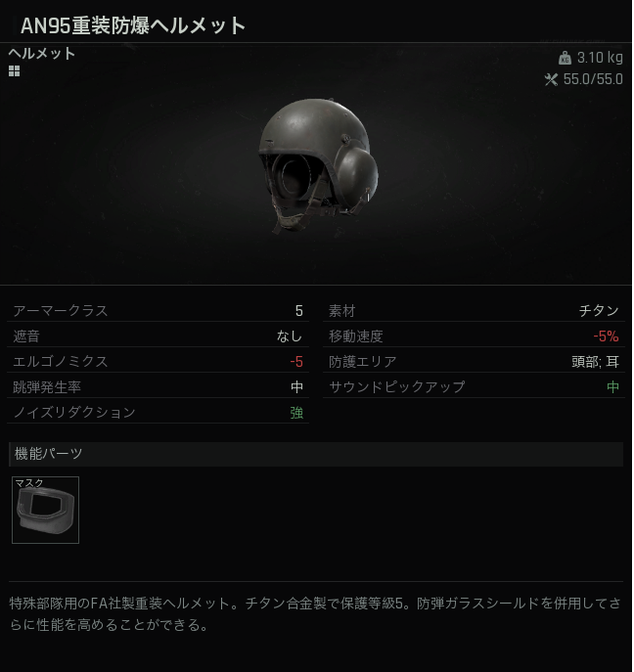
Task: Click the item description text paragraph
Action: tap(316, 615)
